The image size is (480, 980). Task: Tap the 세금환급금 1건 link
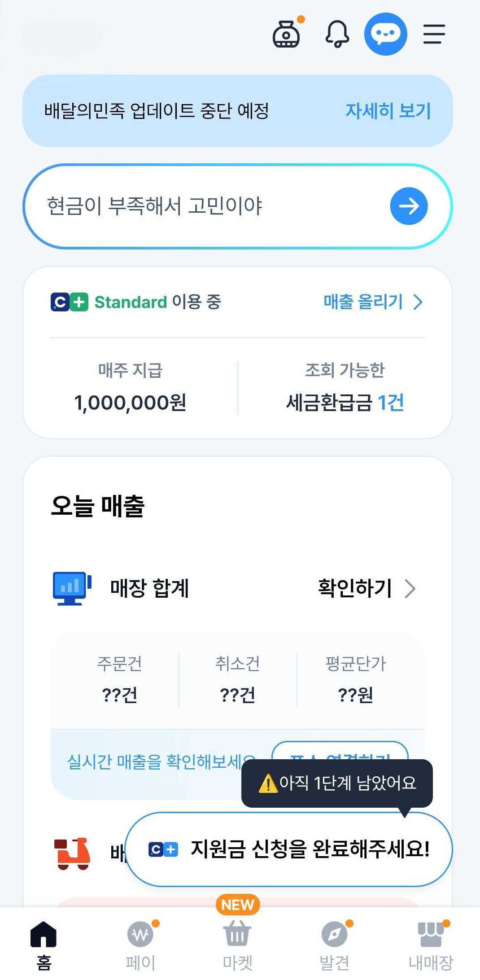tap(345, 402)
